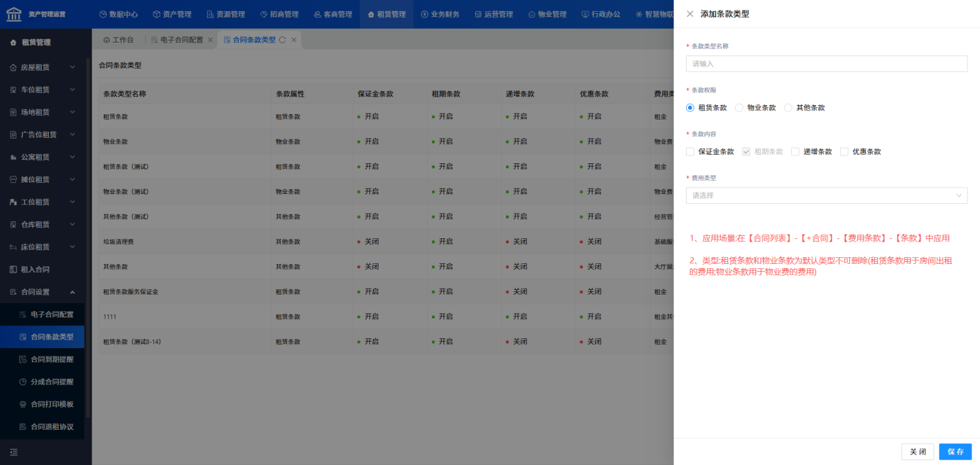Screen dimensions: 980x465
Task: Expand the 公寓租赁 submenu
Action: click(x=73, y=157)
